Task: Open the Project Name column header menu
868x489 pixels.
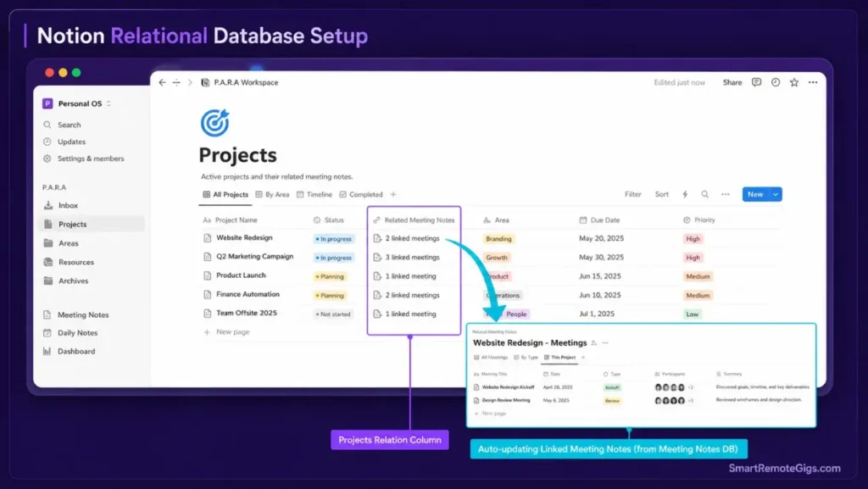Action: pos(230,220)
